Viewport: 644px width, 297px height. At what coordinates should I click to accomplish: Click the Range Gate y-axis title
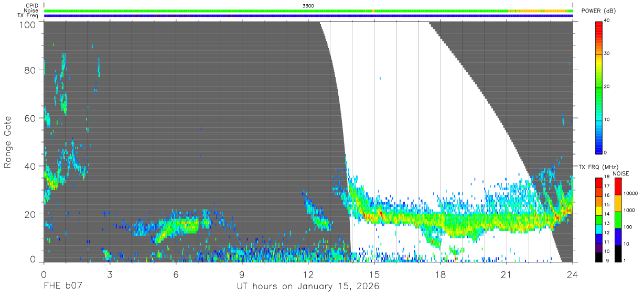[x=8, y=142]
